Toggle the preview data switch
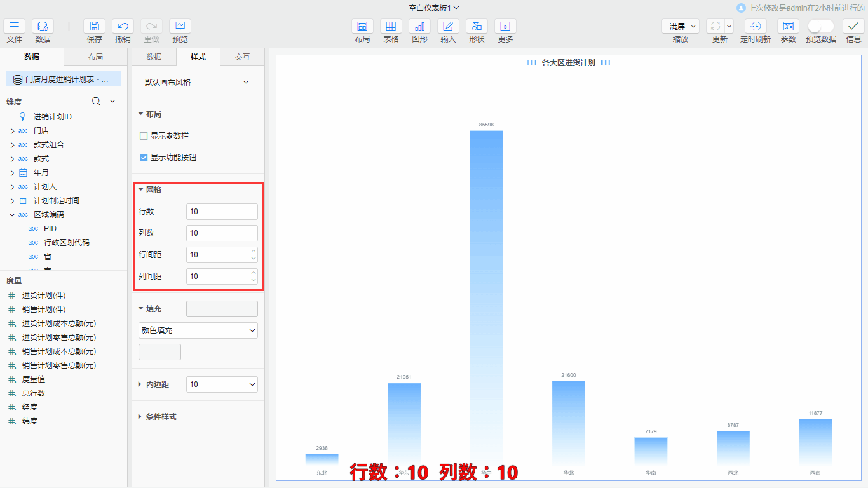Image resolution: width=868 pixels, height=488 pixels. point(820,27)
